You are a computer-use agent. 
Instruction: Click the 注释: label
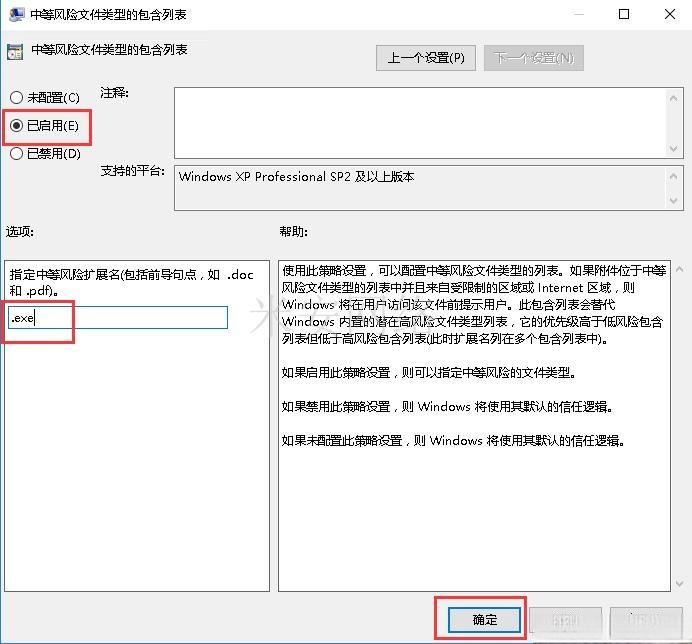coord(114,93)
